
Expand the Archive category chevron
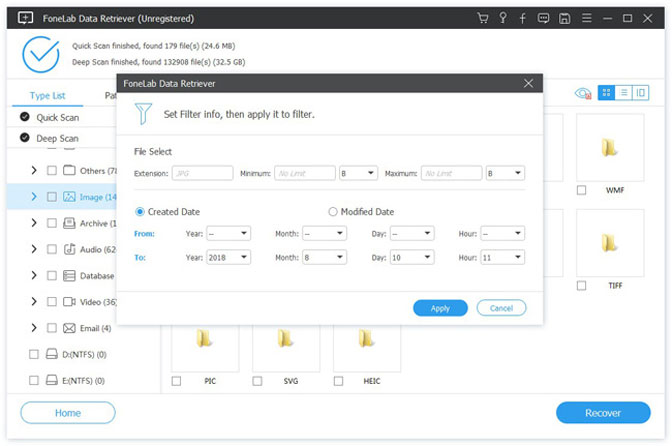click(x=34, y=223)
